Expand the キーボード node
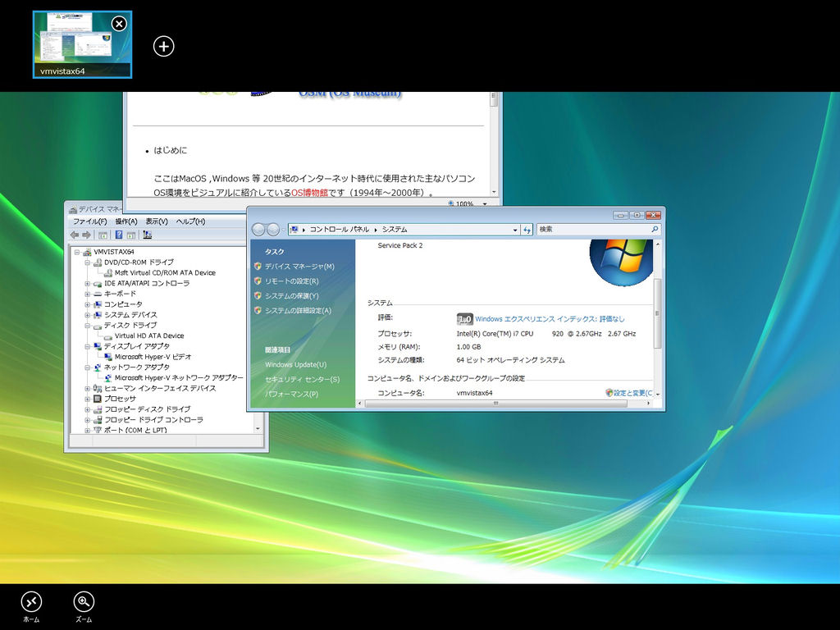The width and height of the screenshot is (840, 630). coord(87,294)
